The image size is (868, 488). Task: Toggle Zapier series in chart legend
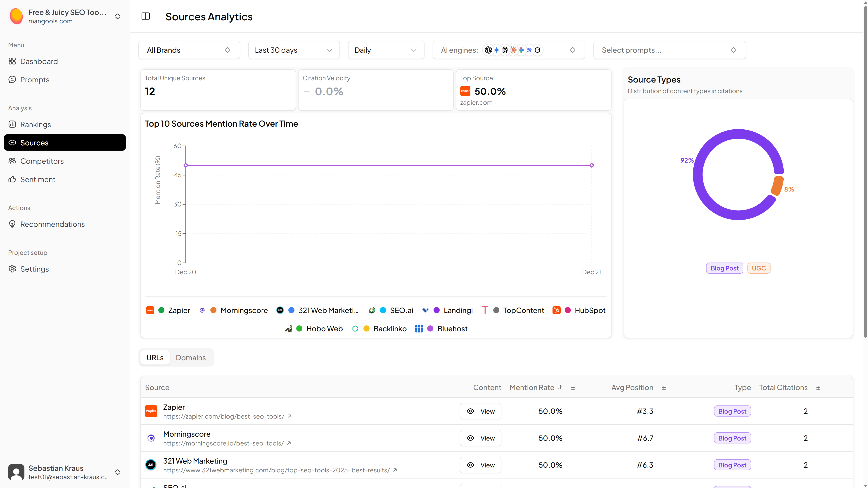179,310
